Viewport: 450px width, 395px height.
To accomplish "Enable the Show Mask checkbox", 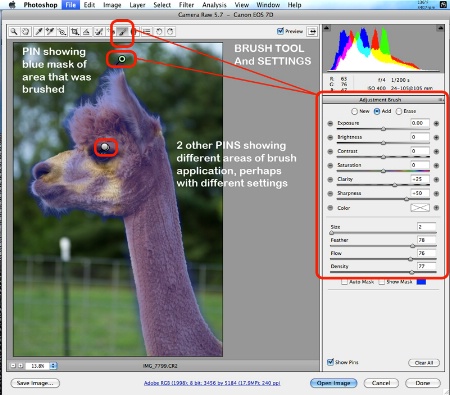I will pos(382,282).
